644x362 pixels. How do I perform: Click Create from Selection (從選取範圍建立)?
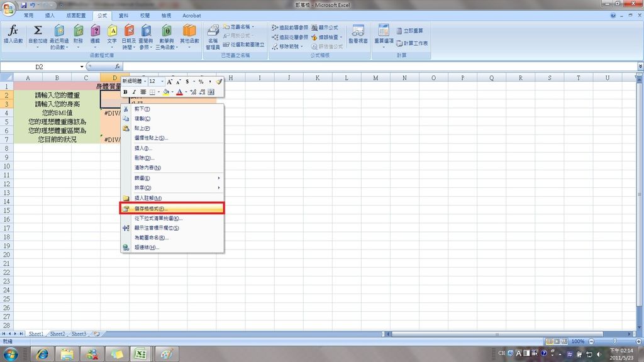click(244, 45)
